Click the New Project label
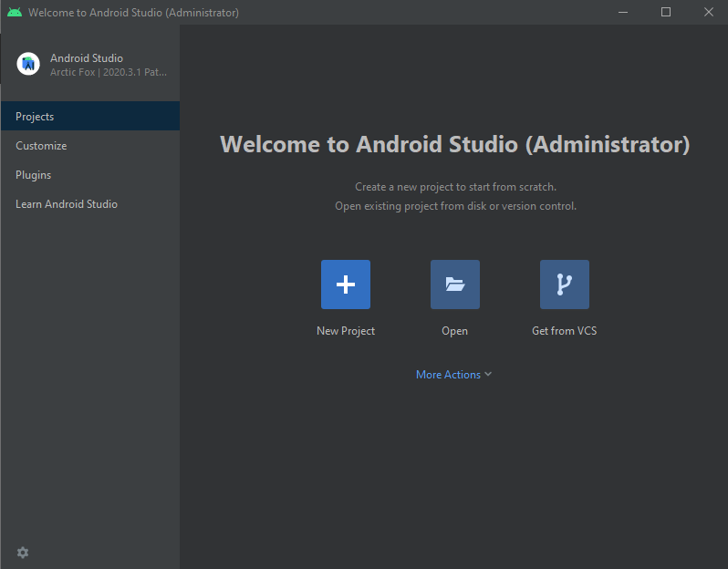728x569 pixels. coord(346,331)
